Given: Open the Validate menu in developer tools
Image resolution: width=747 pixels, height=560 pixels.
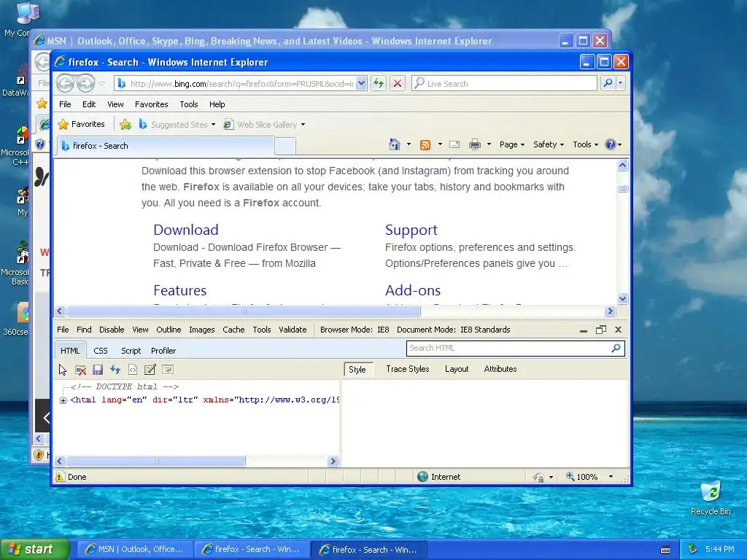Looking at the screenshot, I should [293, 330].
